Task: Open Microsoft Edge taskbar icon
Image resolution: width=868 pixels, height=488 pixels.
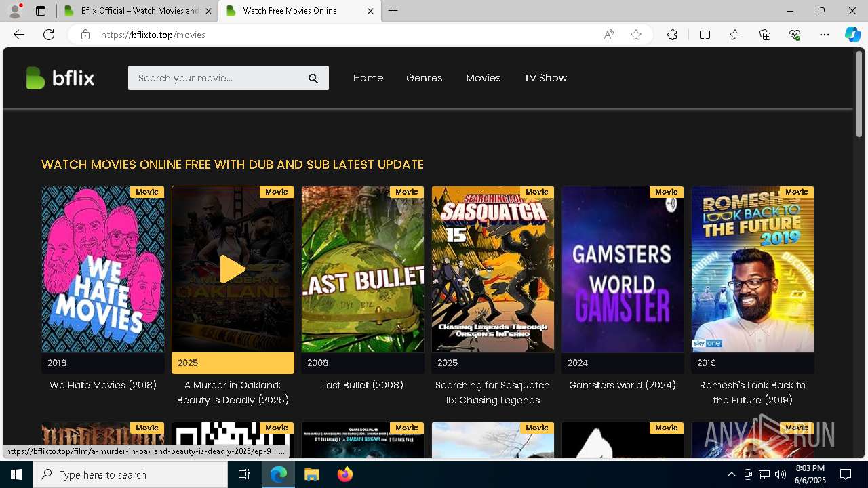Action: 279,474
